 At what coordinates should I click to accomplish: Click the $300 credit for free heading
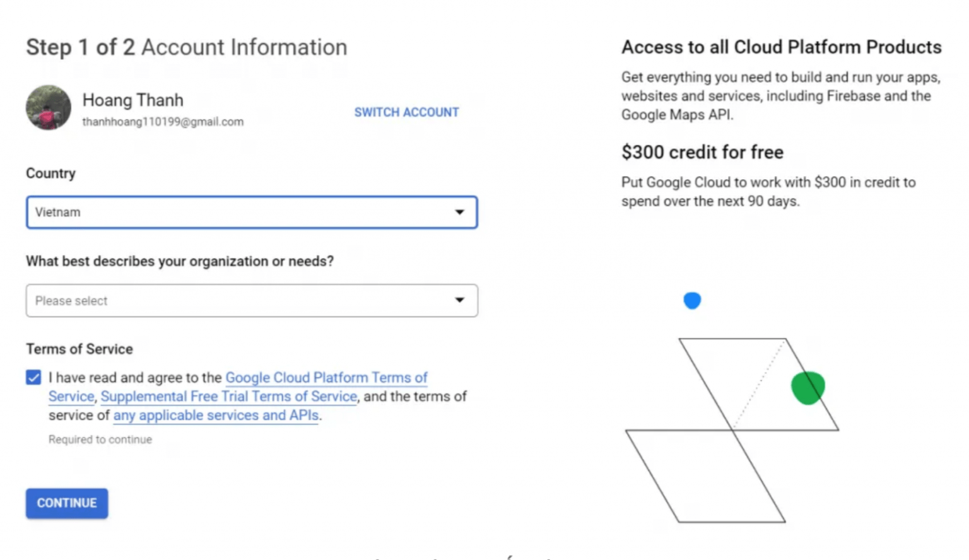coord(702,152)
